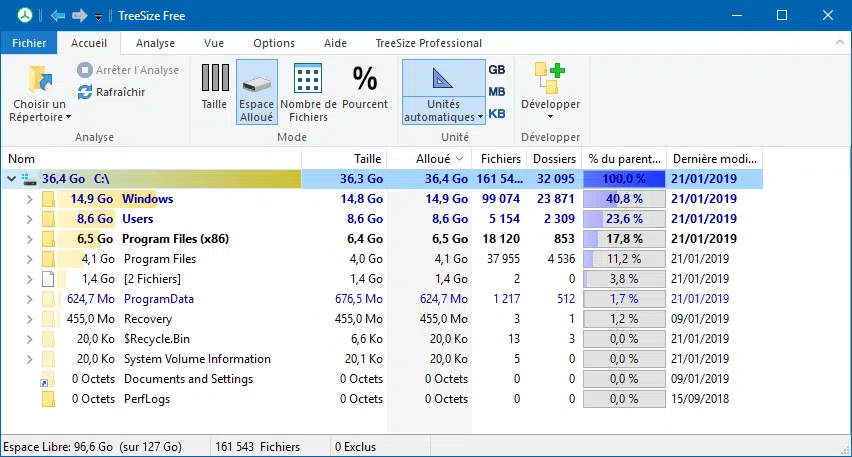Click the Users folder icon
852x457 pixels.
pyautogui.click(x=48, y=219)
